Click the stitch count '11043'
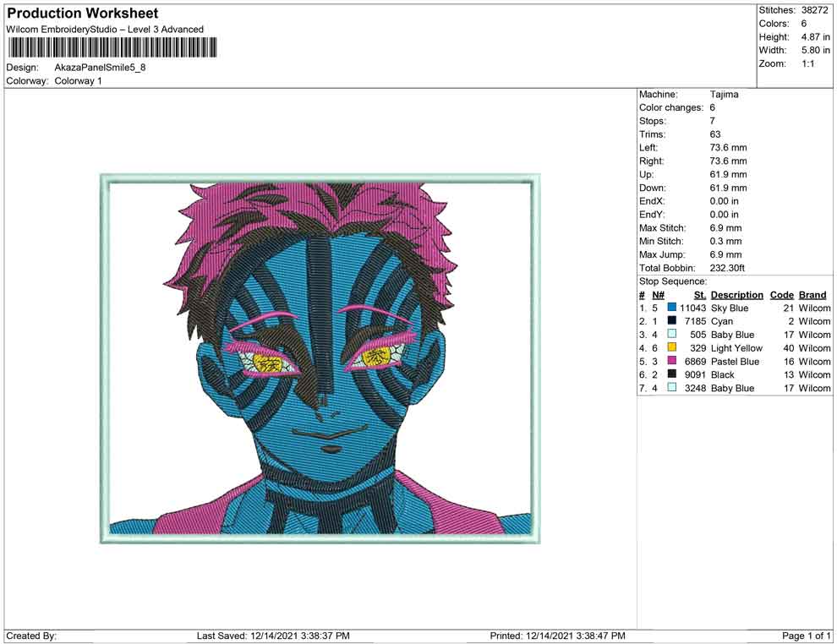837x644 pixels. pyautogui.click(x=693, y=308)
